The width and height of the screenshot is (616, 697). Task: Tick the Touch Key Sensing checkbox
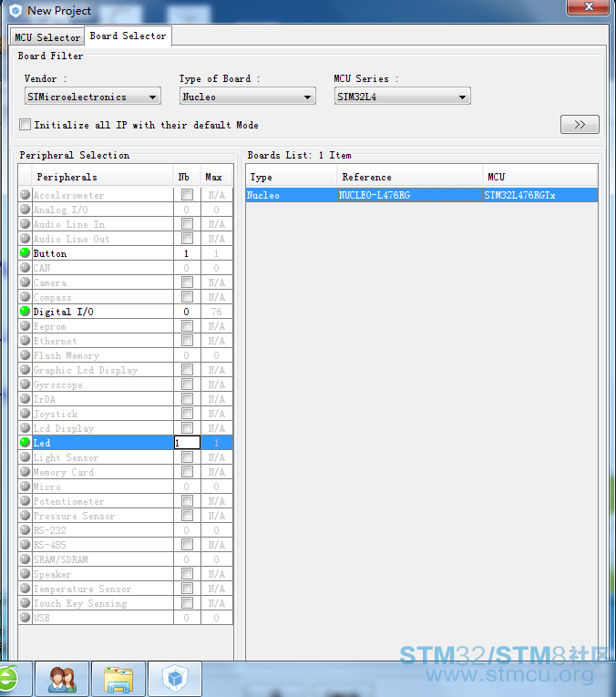187,603
